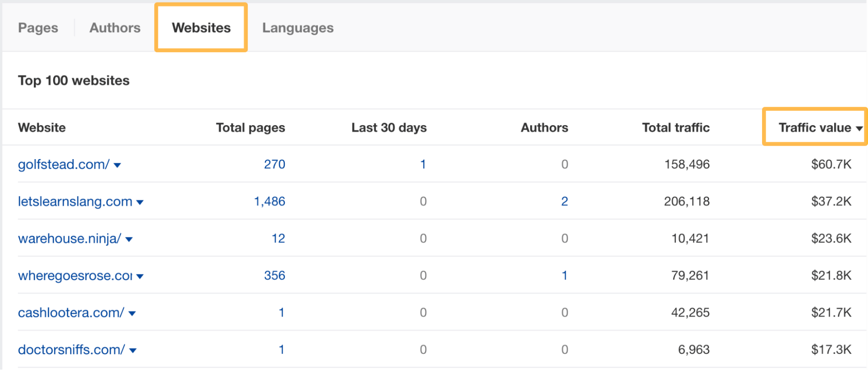Open dropdown caret beside warehouse.ninja
This screenshot has height=370, width=868.
[129, 239]
